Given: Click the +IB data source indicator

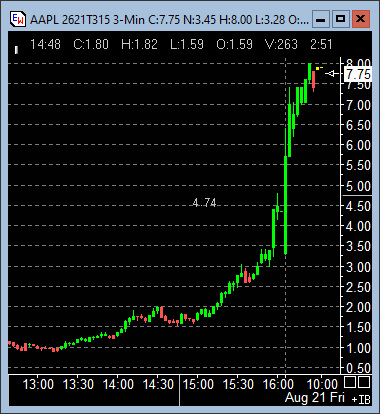Looking at the screenshot, I should click(x=361, y=399).
